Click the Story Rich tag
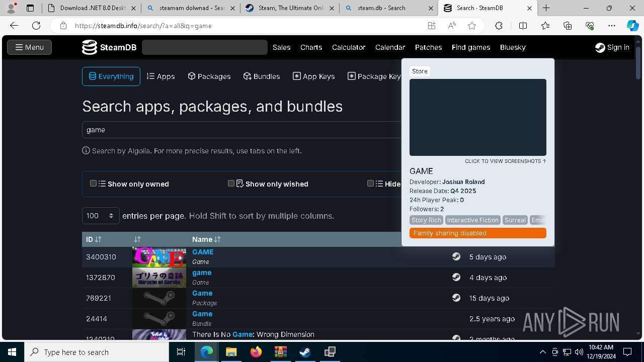The width and height of the screenshot is (644, 362). (426, 220)
